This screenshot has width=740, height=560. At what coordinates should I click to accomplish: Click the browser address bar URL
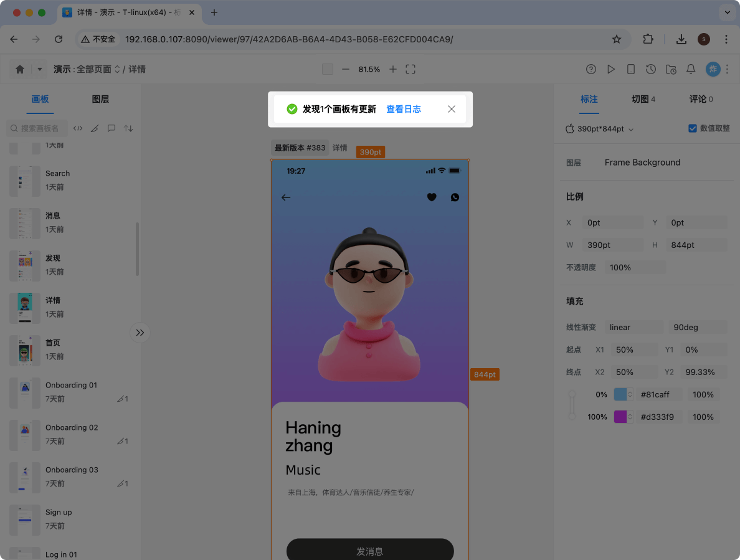coord(289,39)
